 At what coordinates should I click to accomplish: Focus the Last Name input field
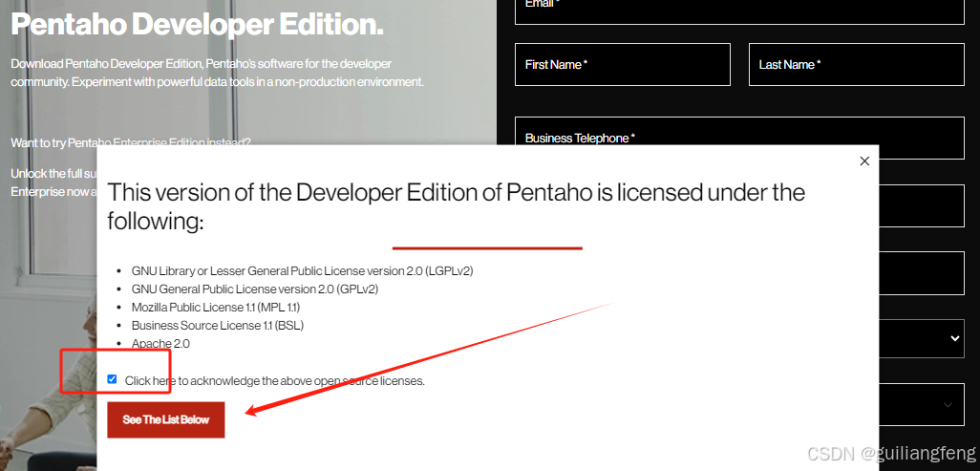[x=856, y=64]
